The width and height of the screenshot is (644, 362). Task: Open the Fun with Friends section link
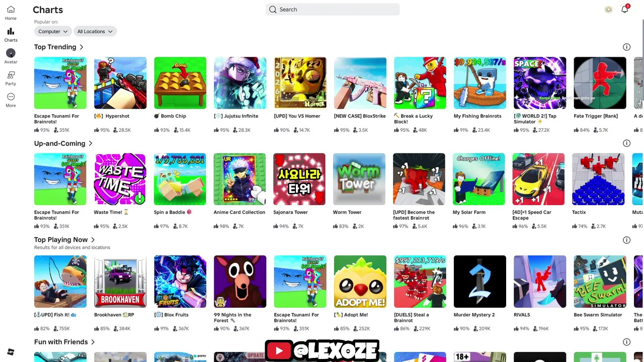click(x=64, y=342)
